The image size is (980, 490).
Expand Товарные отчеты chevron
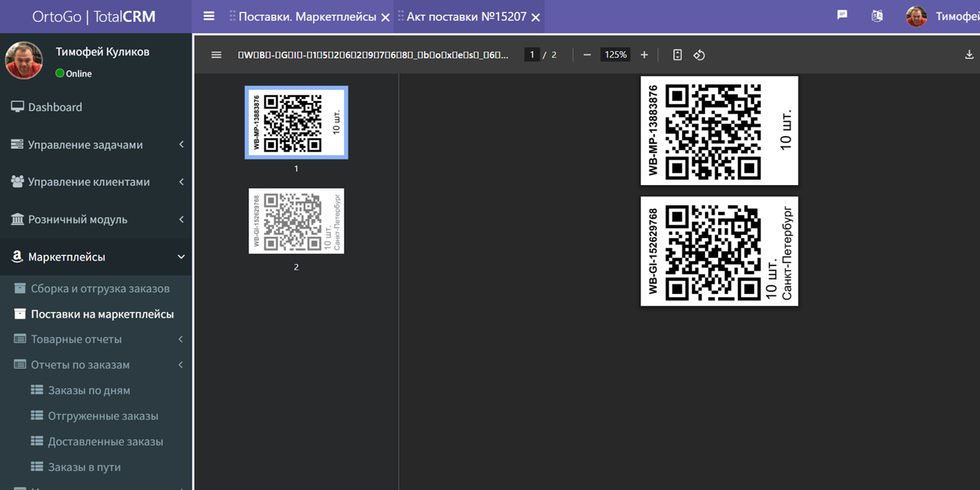[181, 339]
